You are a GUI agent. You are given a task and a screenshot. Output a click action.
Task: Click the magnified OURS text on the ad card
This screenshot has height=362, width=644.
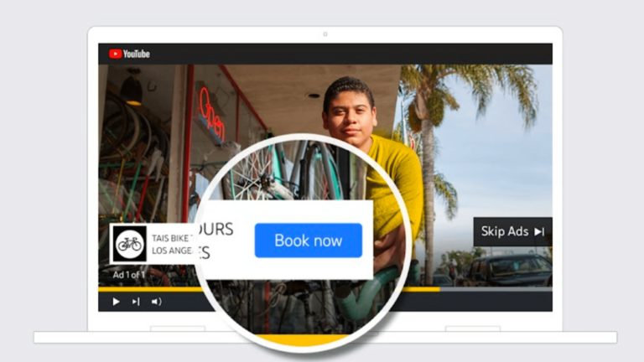point(216,229)
